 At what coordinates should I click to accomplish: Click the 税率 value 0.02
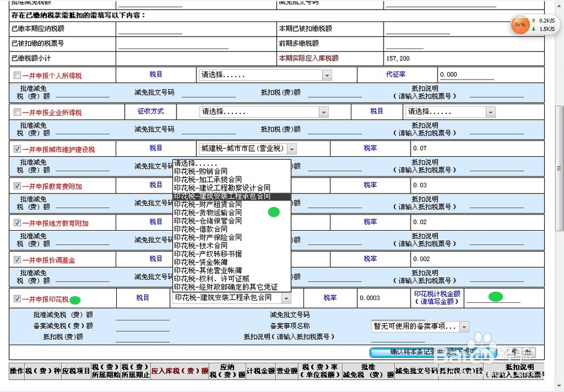tap(420, 222)
